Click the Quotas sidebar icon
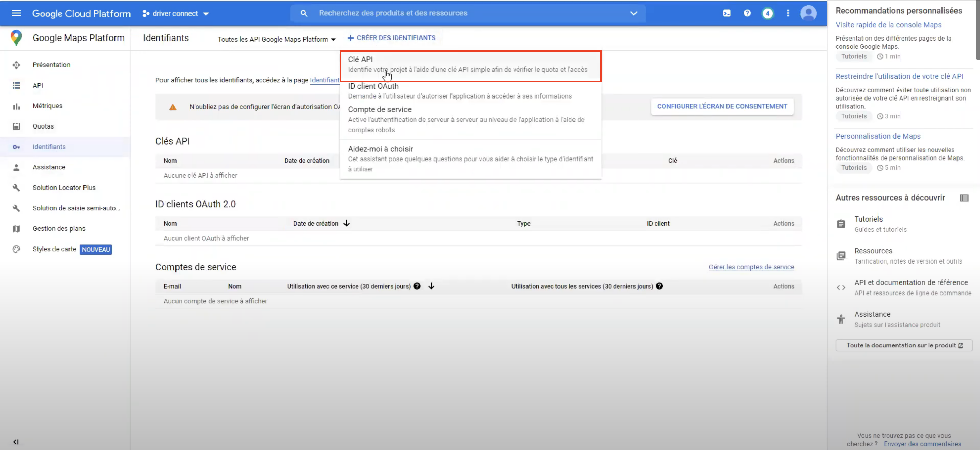 pos(16,126)
